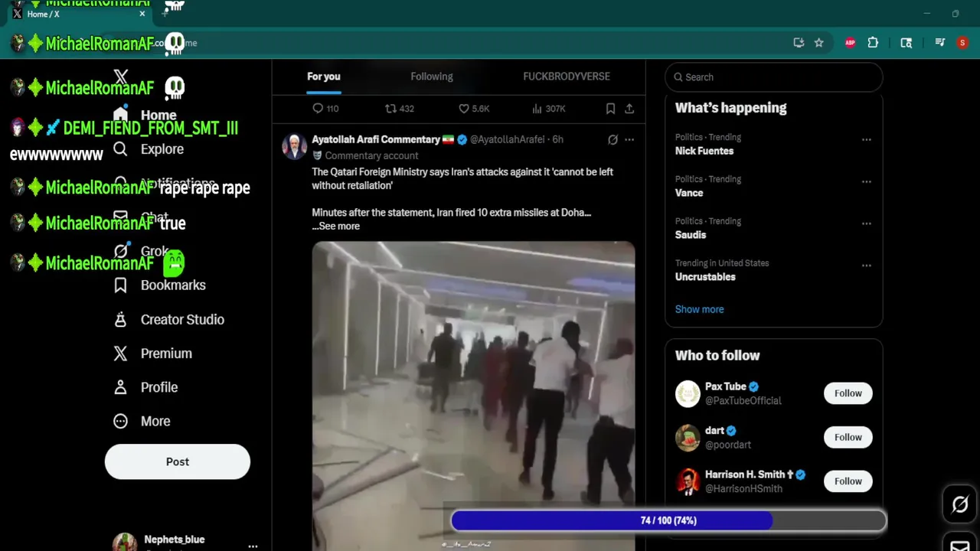Open options menu for Saudis trend
The height and width of the screenshot is (551, 980).
867,224
